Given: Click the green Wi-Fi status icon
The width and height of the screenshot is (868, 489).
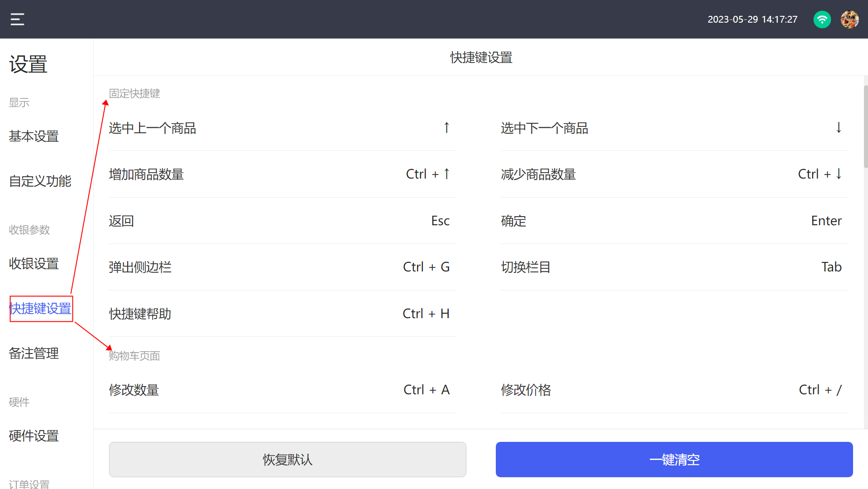Looking at the screenshot, I should (822, 19).
